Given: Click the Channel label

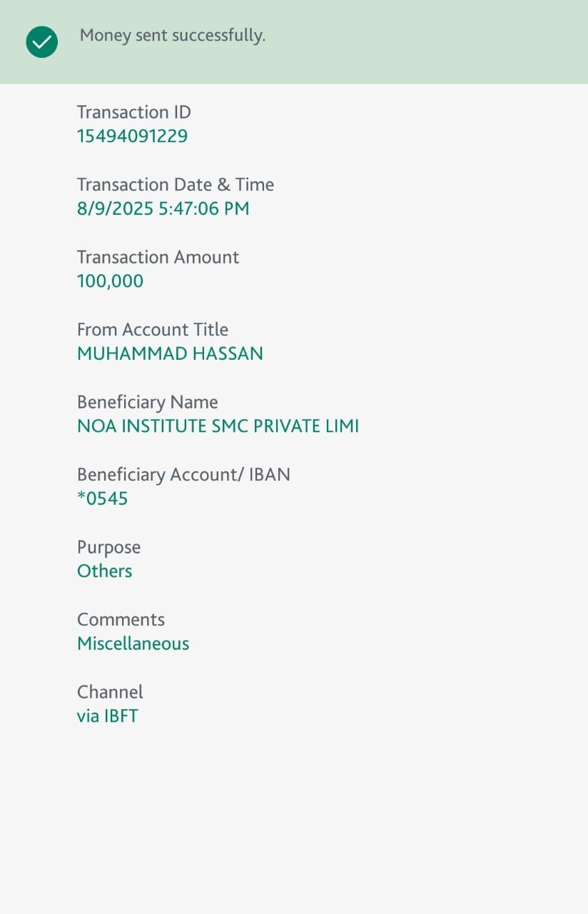Looking at the screenshot, I should coord(110,692).
